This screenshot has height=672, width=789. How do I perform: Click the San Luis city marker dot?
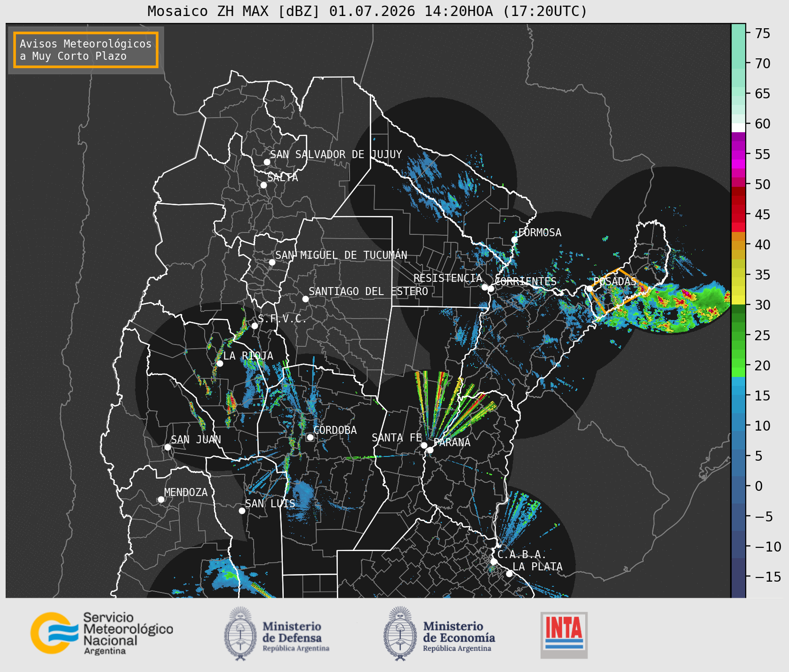(242, 511)
